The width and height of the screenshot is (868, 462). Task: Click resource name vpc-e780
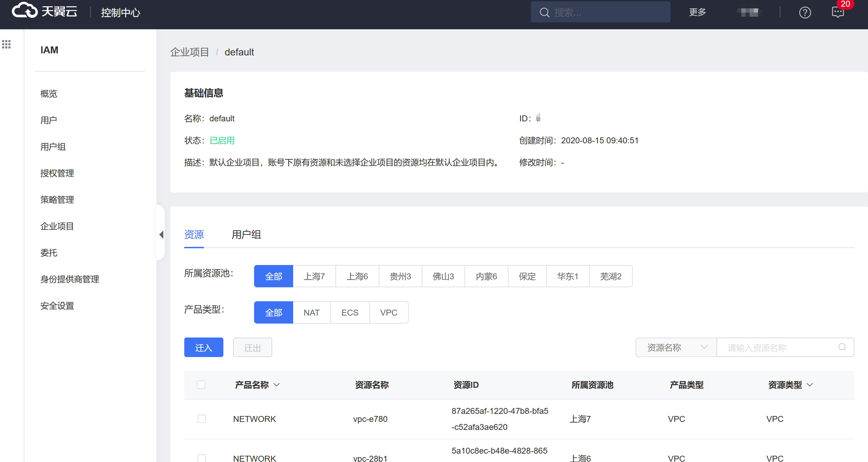click(x=370, y=419)
